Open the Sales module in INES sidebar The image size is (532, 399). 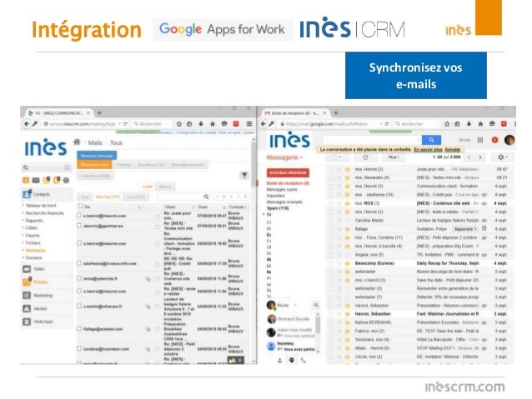[46, 269]
